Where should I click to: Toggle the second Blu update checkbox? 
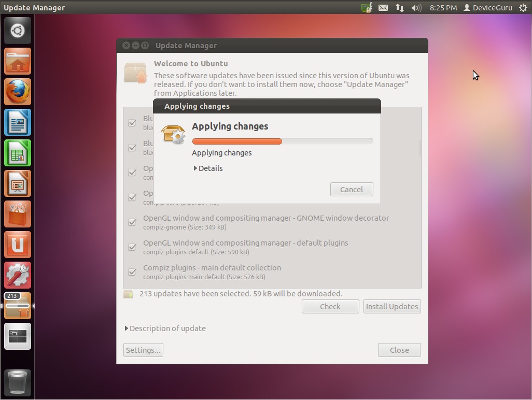[x=132, y=148]
